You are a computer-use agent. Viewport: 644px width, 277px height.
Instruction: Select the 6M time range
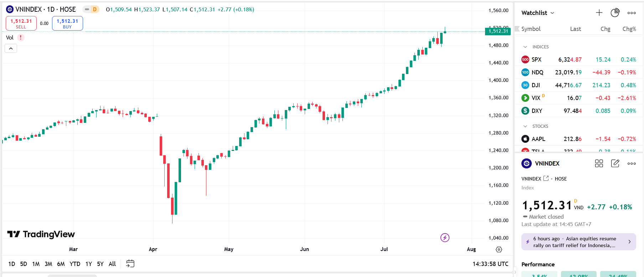(x=61, y=264)
